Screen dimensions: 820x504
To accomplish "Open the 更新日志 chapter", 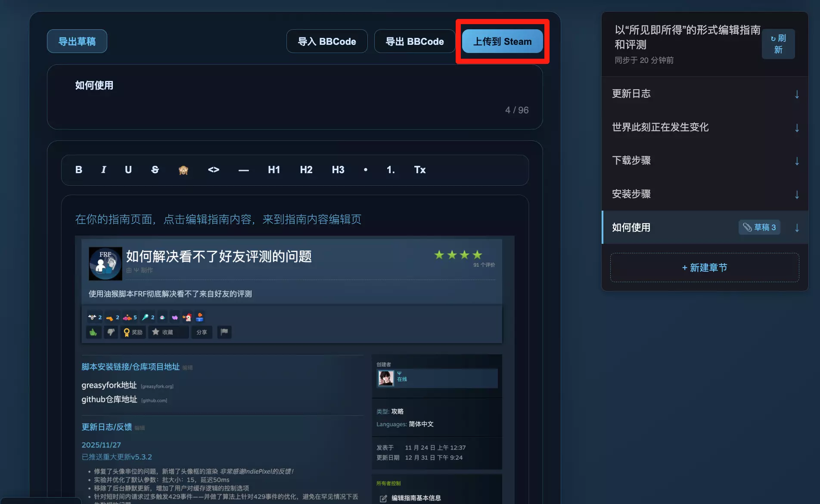I will click(x=705, y=94).
